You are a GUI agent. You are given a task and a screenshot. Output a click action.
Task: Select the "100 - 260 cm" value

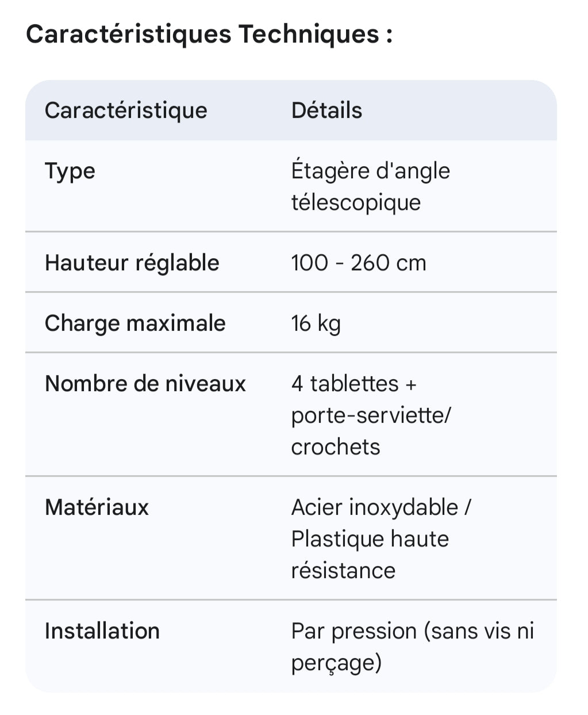click(359, 263)
